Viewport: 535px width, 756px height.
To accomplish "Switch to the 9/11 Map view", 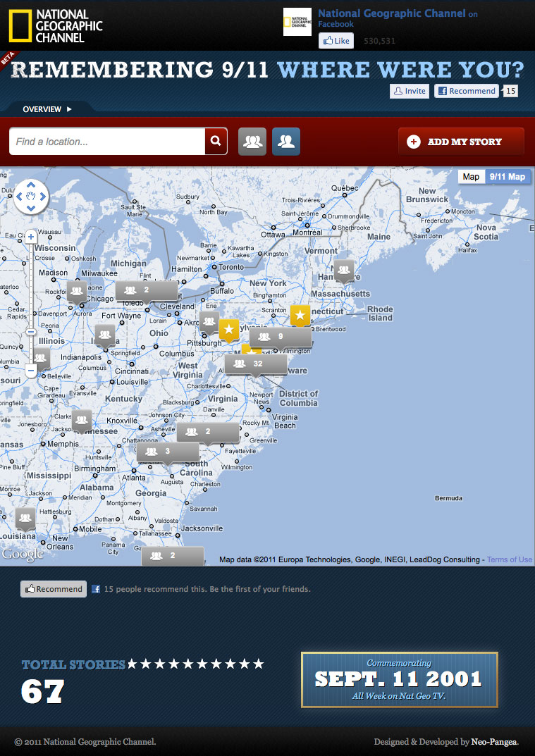I will click(508, 176).
